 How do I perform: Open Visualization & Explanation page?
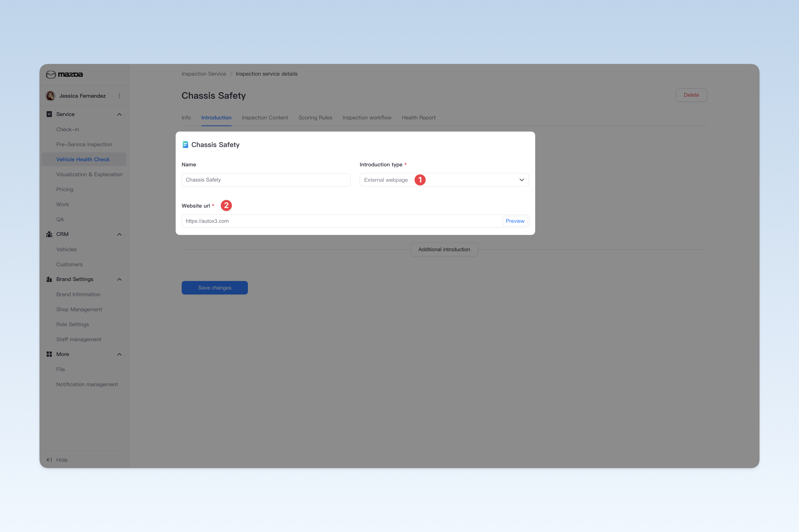(89, 174)
